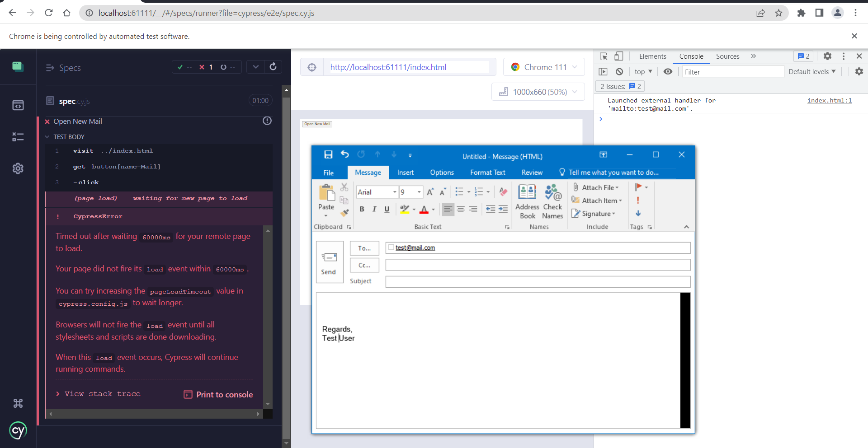
Task: Select the Cypress selector playground crosshair tool
Action: pyautogui.click(x=312, y=67)
